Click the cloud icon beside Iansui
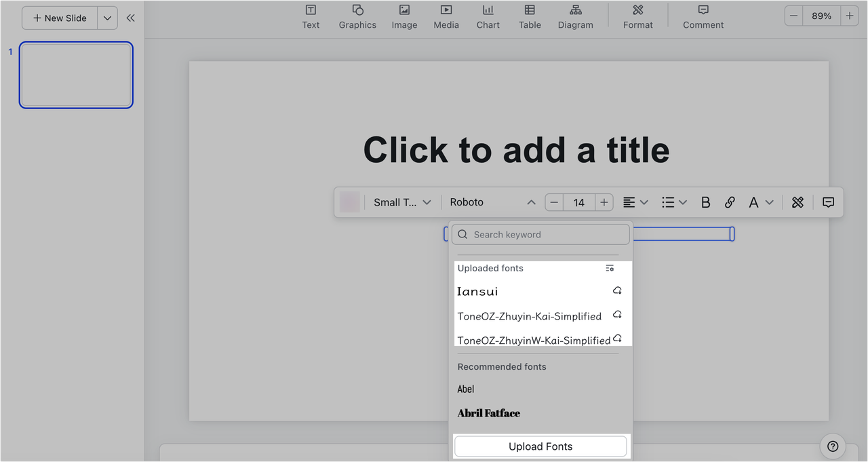Viewport: 868px width, 462px height. click(617, 290)
